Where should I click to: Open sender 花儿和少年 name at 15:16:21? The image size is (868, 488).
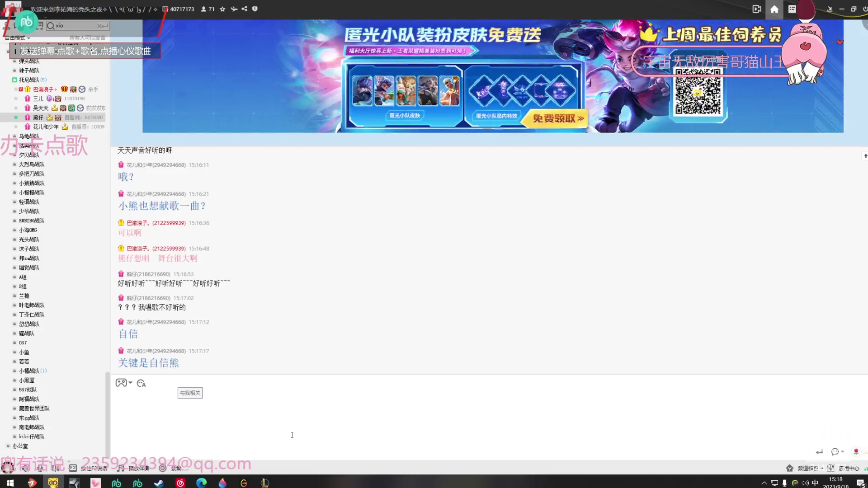(156, 194)
